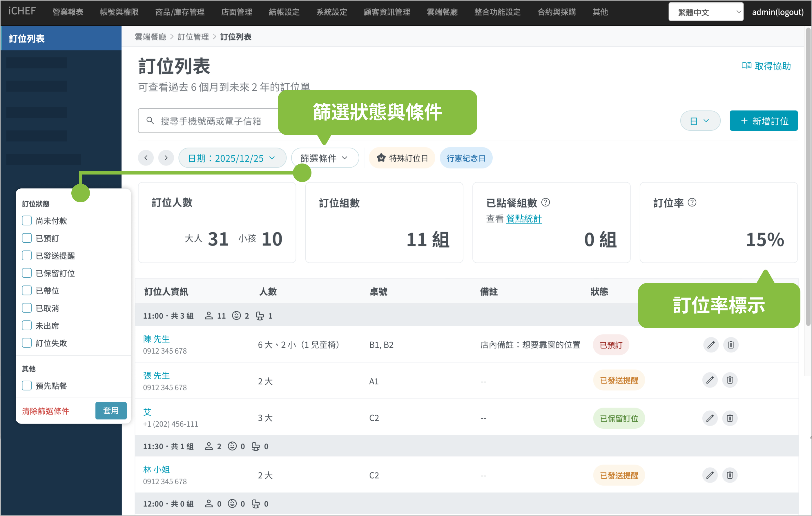812x516 pixels.
Task: Go to next date arrow
Action: tap(166, 158)
